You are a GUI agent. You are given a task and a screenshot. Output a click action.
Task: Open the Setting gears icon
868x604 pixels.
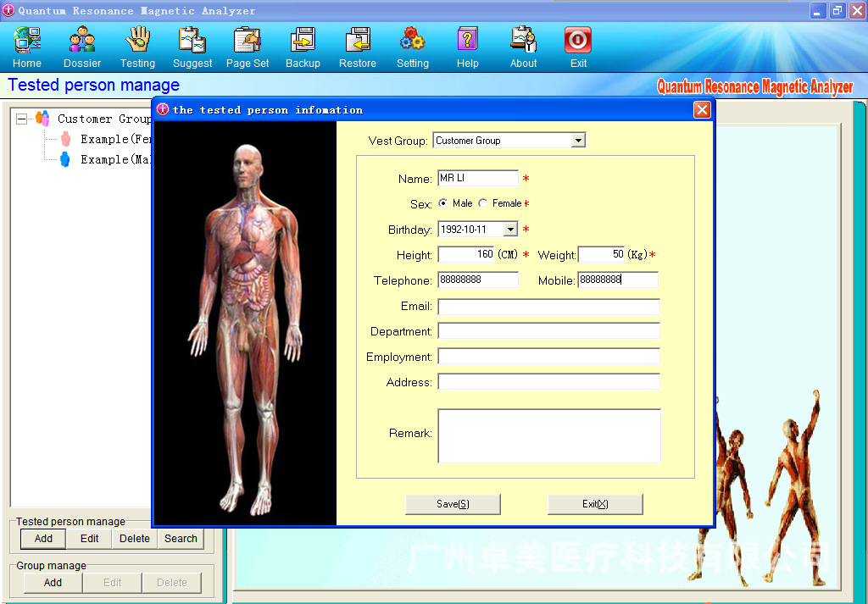point(413,40)
